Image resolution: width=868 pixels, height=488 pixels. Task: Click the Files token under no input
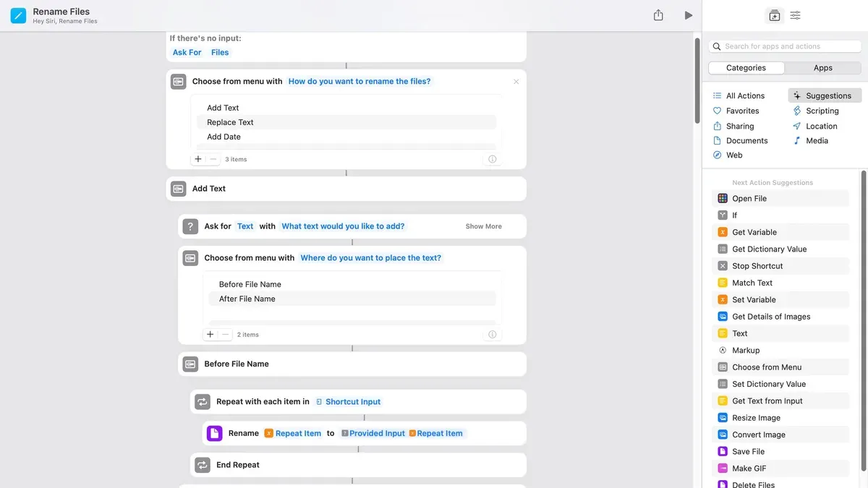pyautogui.click(x=220, y=52)
